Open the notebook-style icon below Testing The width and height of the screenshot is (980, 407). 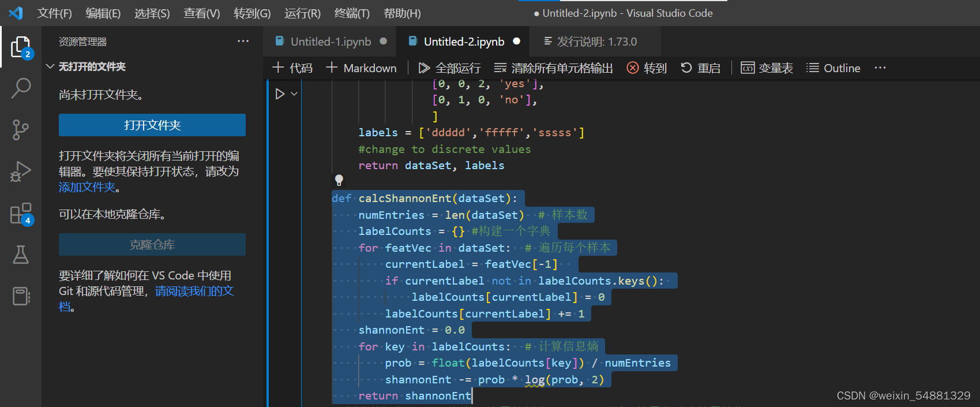tap(21, 296)
